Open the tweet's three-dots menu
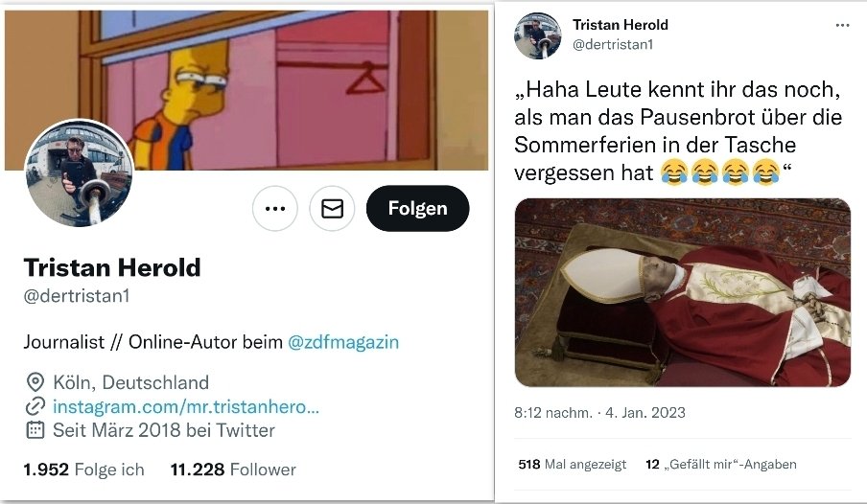The height and width of the screenshot is (504, 867). pos(842,26)
